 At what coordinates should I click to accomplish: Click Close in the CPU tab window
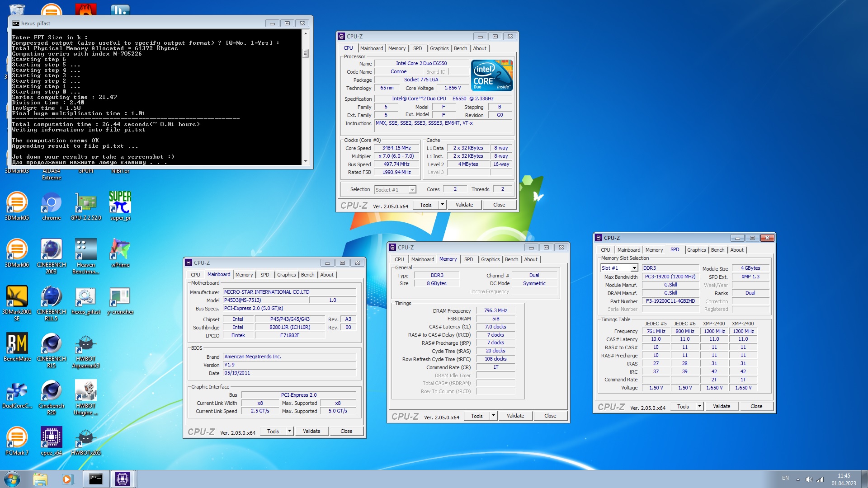[499, 205]
